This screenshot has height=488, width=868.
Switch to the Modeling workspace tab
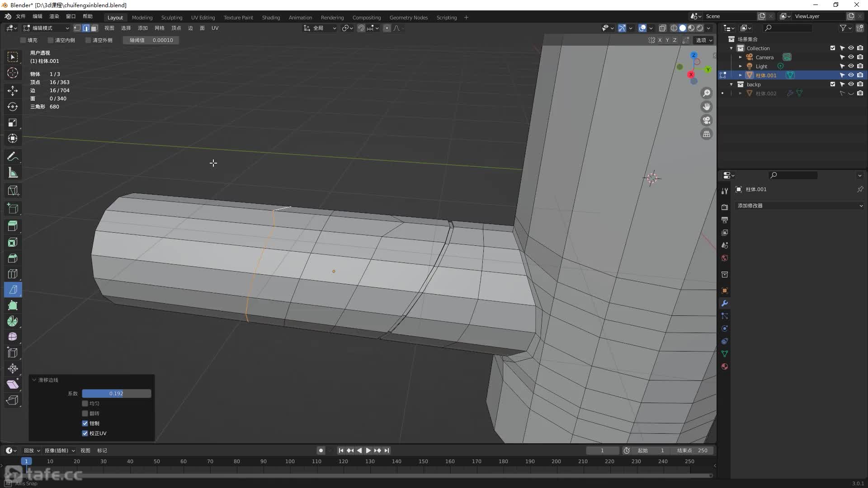click(x=142, y=18)
